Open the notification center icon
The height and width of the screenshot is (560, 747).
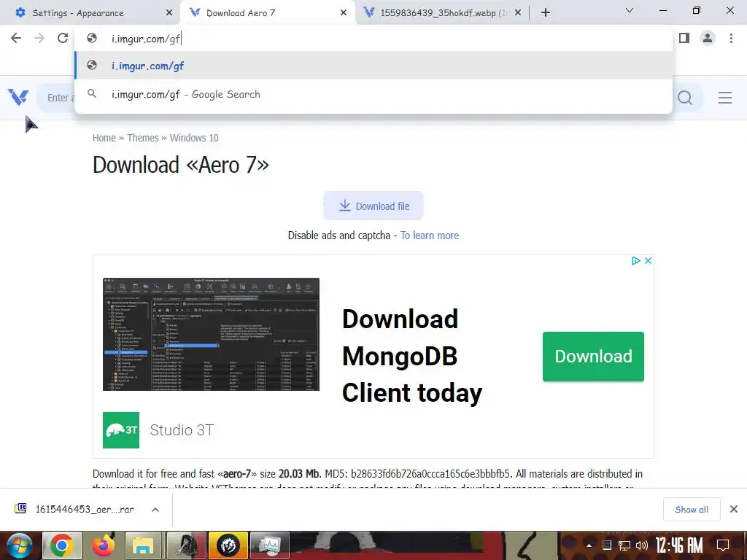pos(723,545)
